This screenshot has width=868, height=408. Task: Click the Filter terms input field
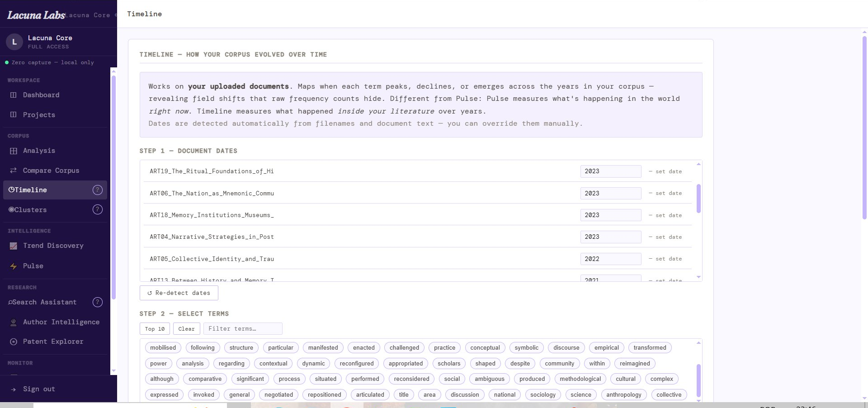[243, 329]
